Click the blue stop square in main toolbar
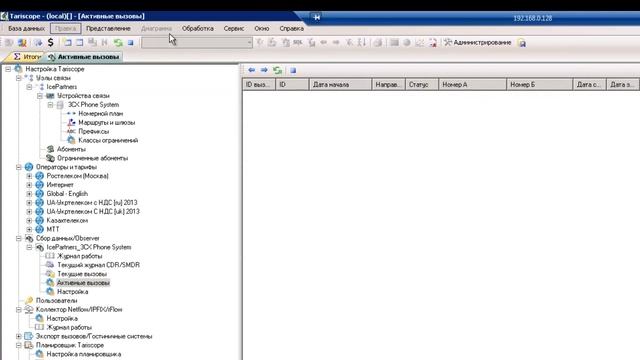Viewport: 640px width, 360px height. [x=131, y=42]
